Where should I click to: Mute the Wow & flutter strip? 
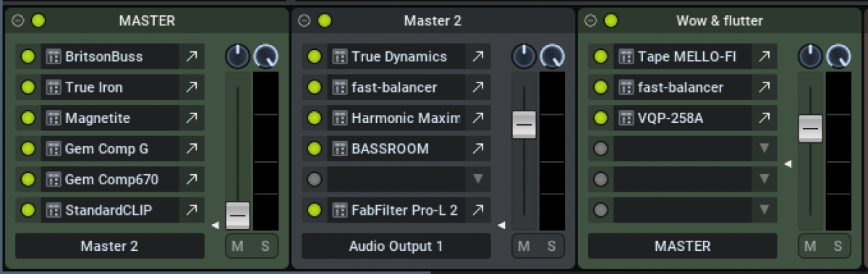811,247
